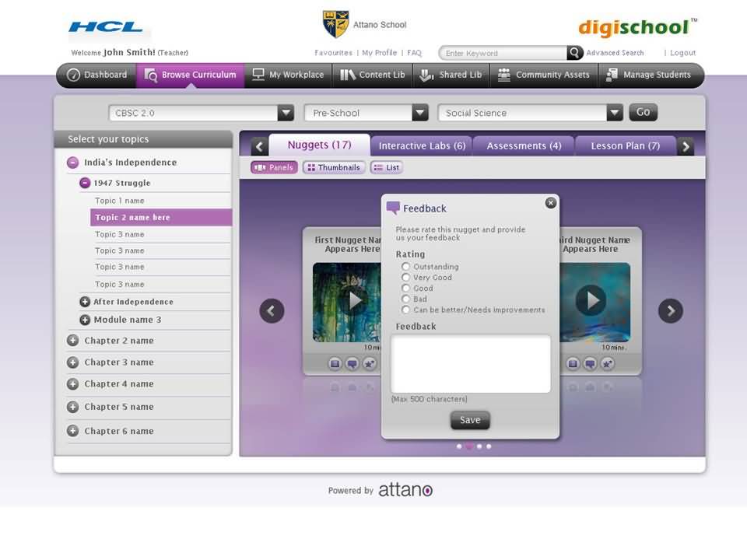Save the feedback
This screenshot has width=747, height=560.
pos(470,420)
